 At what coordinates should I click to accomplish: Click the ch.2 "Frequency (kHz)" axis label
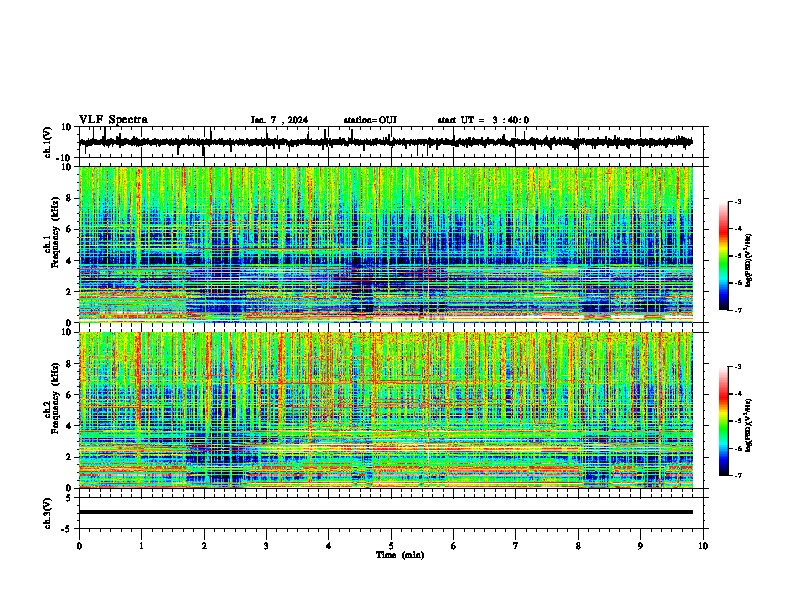(55, 398)
